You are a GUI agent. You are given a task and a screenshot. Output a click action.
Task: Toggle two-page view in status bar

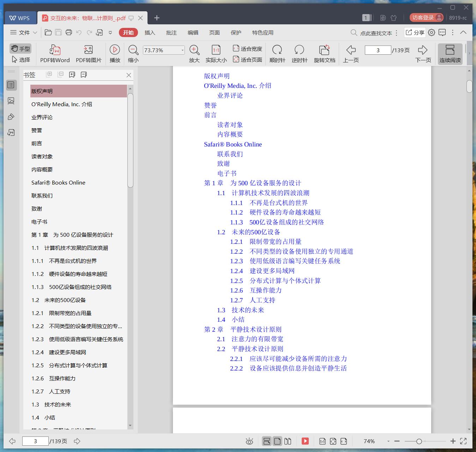(288, 441)
